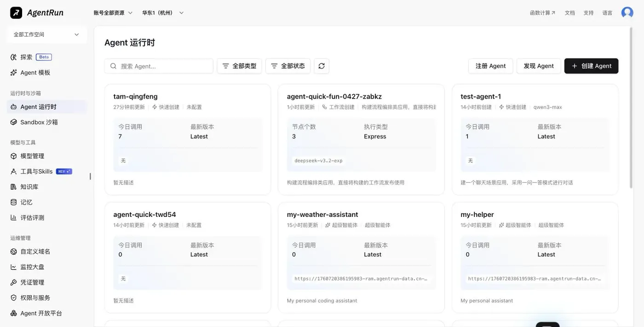Open the 文档 link in header

pyautogui.click(x=570, y=13)
